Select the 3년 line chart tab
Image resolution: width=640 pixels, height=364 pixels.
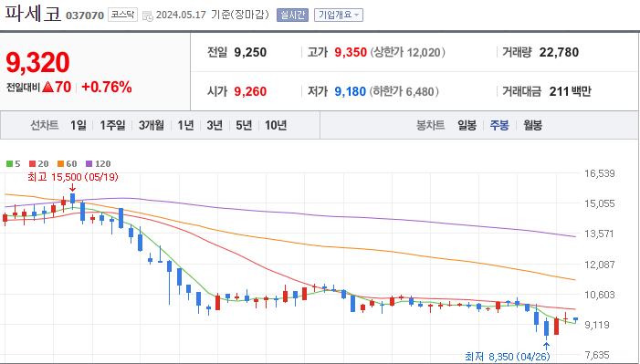coord(215,125)
